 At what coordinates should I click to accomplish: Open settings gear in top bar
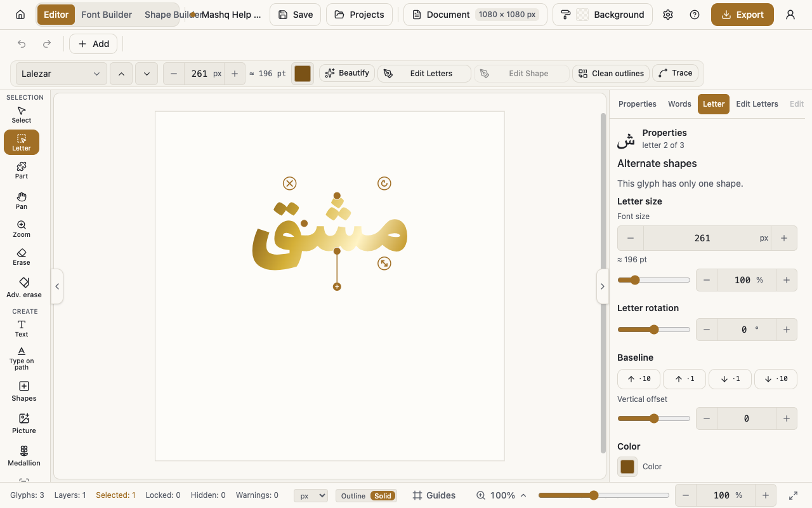[x=668, y=15]
